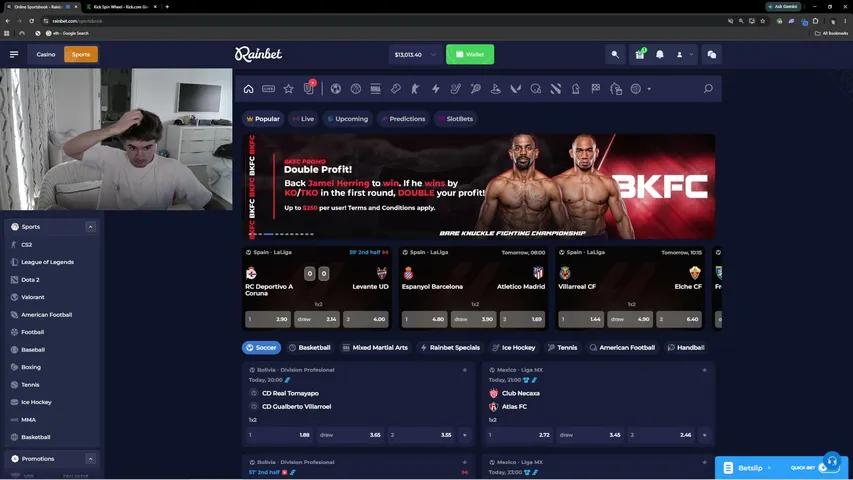Image resolution: width=853 pixels, height=480 pixels.
Task: Select the SlotBets filter tab
Action: coord(455,119)
